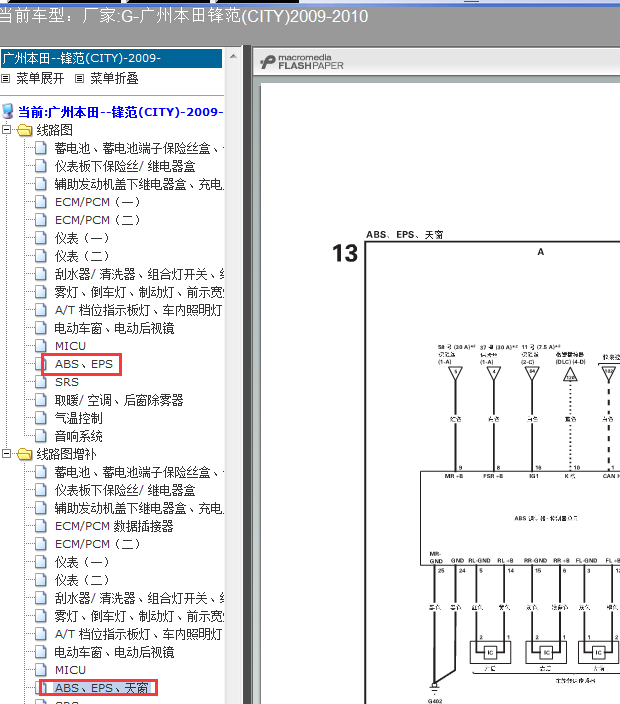Click page icon of SRS under 线路图
This screenshot has width=620, height=704.
pos(41,382)
